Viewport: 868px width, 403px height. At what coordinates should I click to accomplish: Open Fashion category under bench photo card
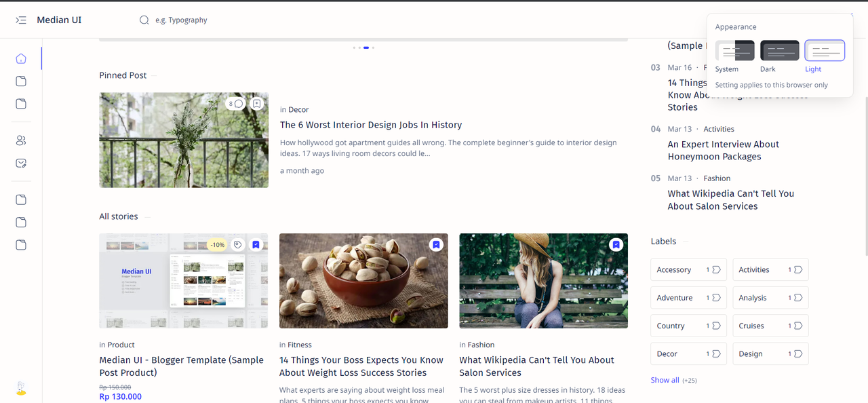pyautogui.click(x=481, y=345)
